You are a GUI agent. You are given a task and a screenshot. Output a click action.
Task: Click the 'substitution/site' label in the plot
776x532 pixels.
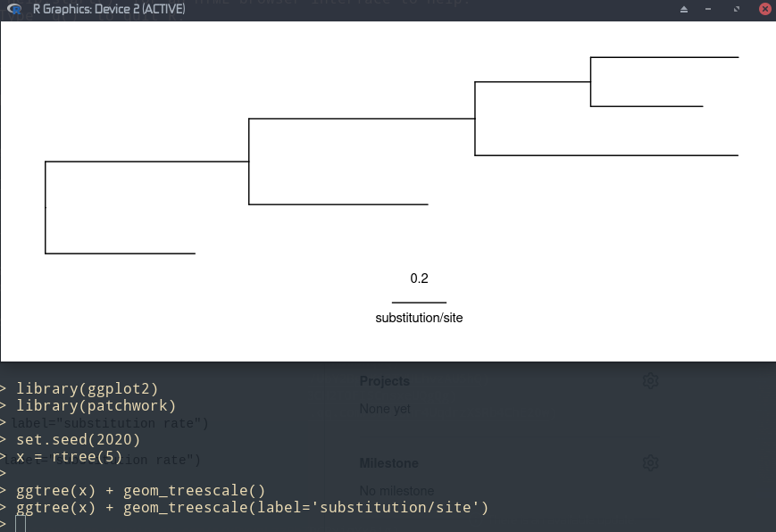418,318
